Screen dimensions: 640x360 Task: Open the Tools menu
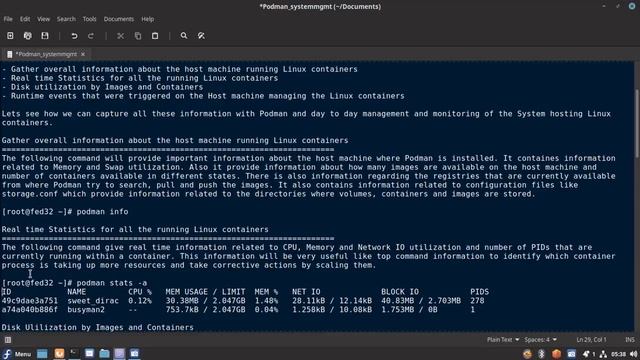point(89,19)
